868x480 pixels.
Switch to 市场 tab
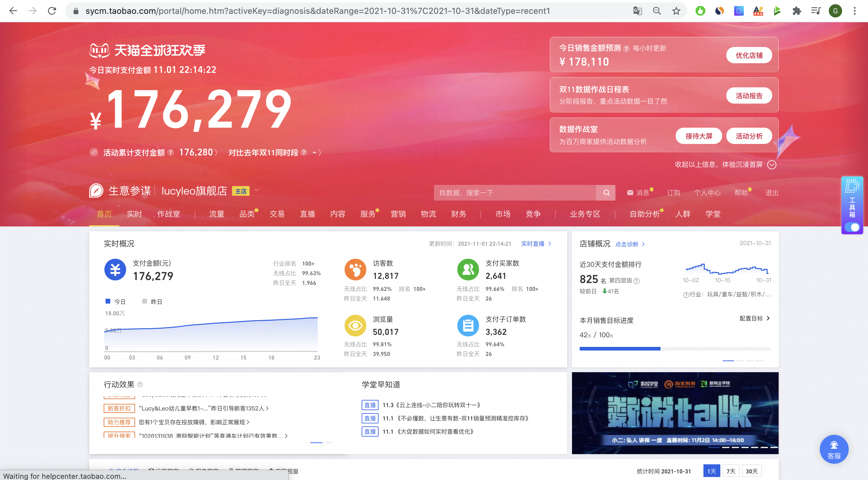(503, 214)
